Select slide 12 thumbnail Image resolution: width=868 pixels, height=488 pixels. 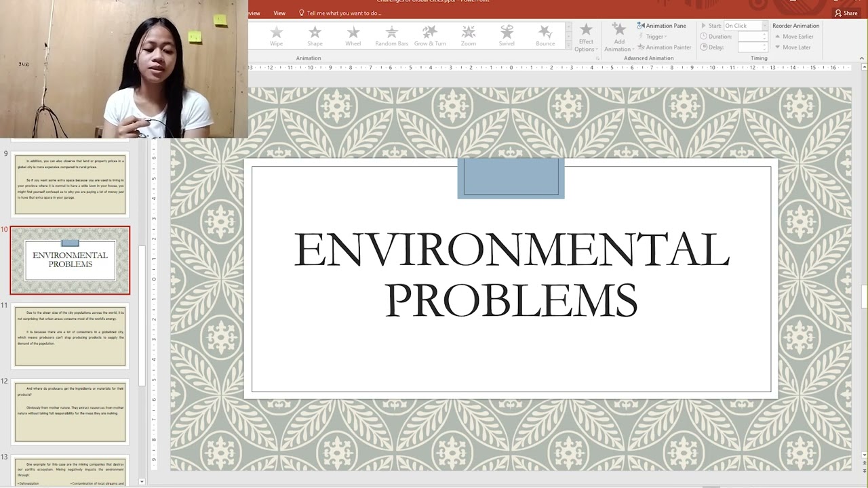(70, 411)
